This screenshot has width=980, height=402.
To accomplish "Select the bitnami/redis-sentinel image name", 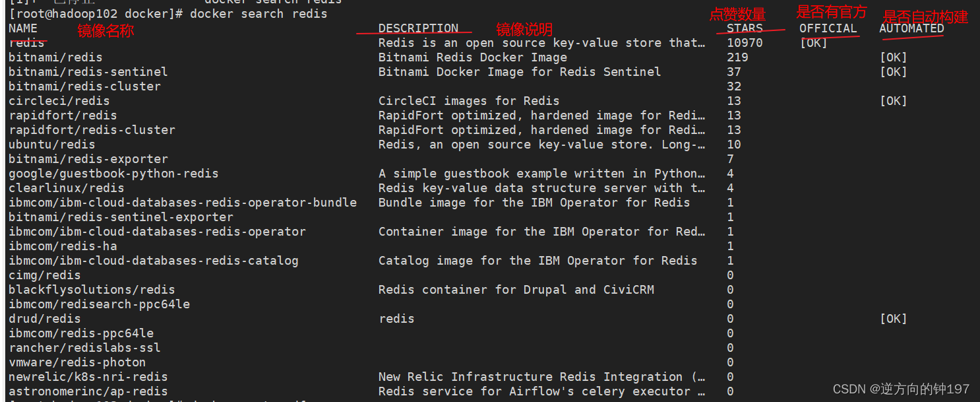I will 88,72.
